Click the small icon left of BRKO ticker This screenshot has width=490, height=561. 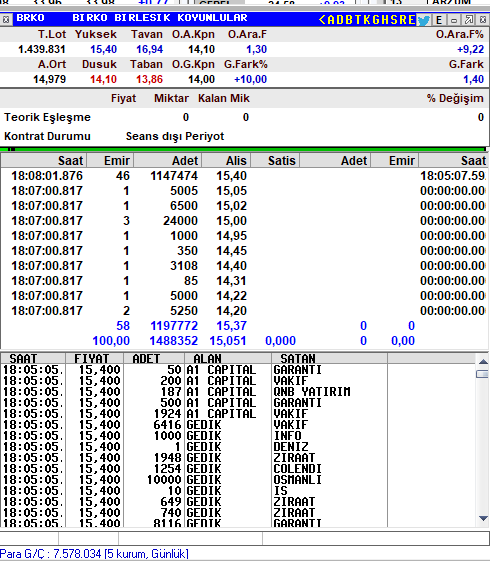point(6,19)
